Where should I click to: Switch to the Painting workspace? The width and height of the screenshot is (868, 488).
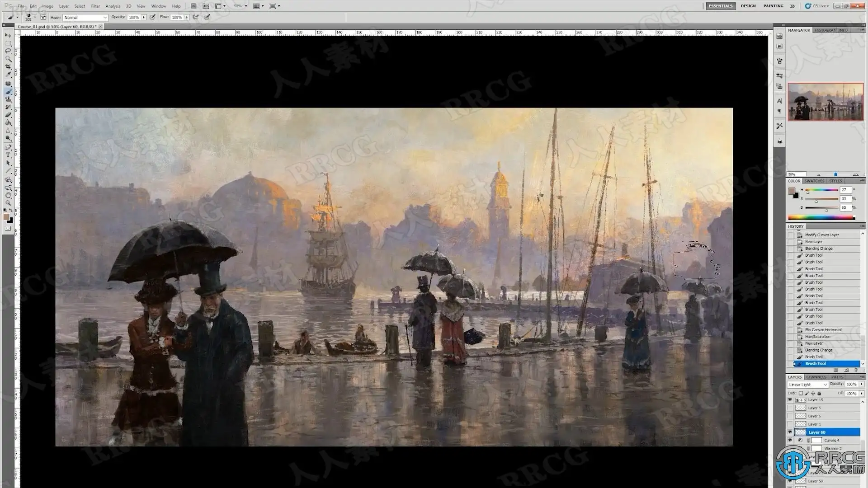tap(773, 6)
